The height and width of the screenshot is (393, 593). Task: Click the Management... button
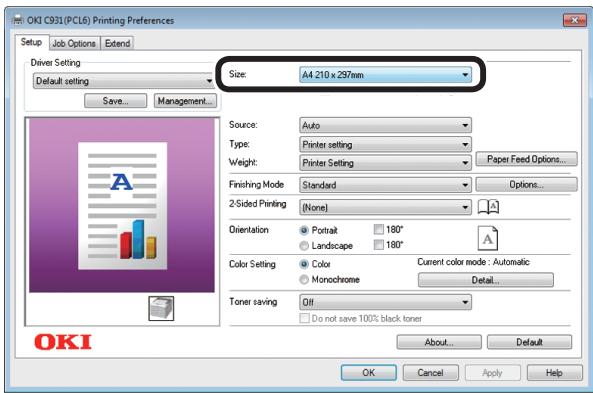pos(185,101)
